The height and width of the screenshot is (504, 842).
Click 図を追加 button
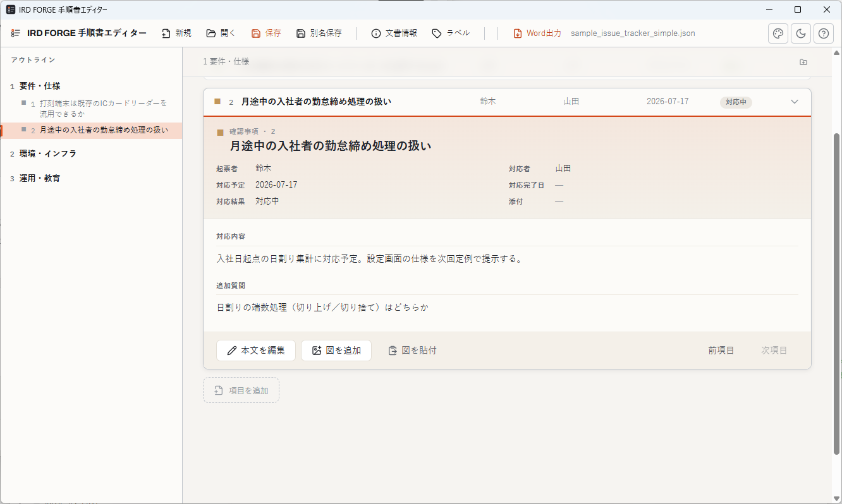click(336, 351)
